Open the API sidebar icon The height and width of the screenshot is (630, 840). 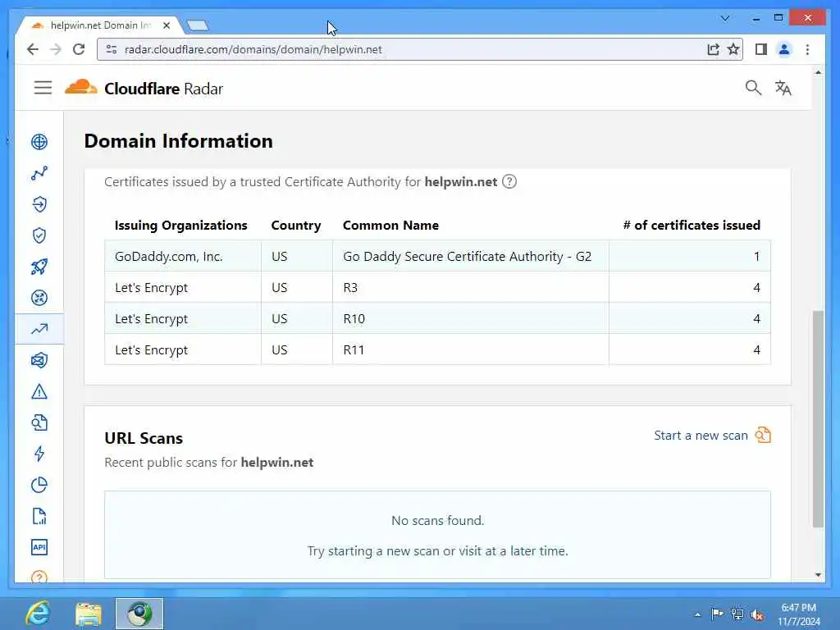click(39, 547)
